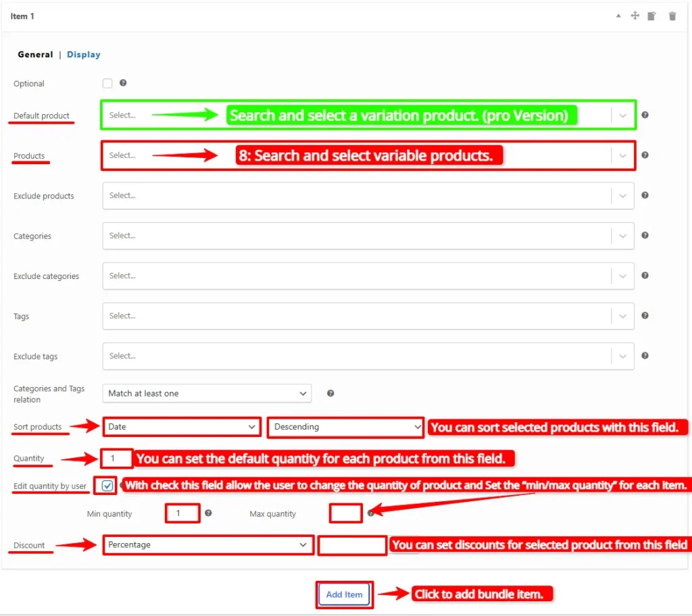Open help icon for Tags field

click(x=645, y=315)
